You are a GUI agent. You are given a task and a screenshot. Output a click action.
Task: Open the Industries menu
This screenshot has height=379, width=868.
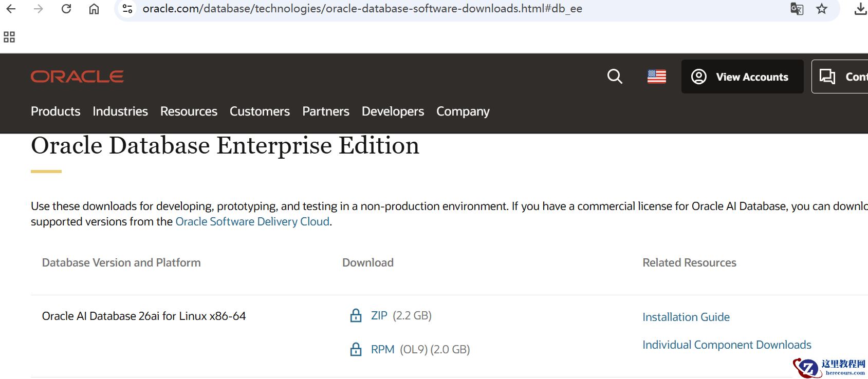tap(120, 111)
